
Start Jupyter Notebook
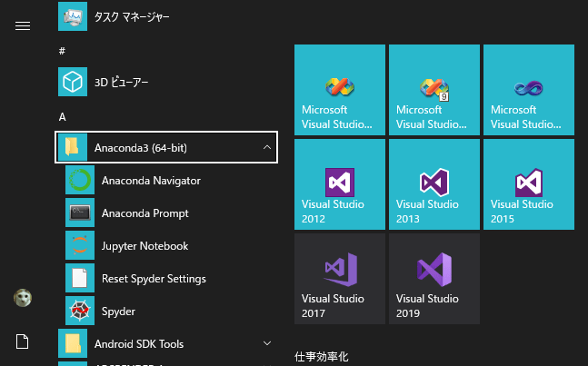click(x=172, y=245)
